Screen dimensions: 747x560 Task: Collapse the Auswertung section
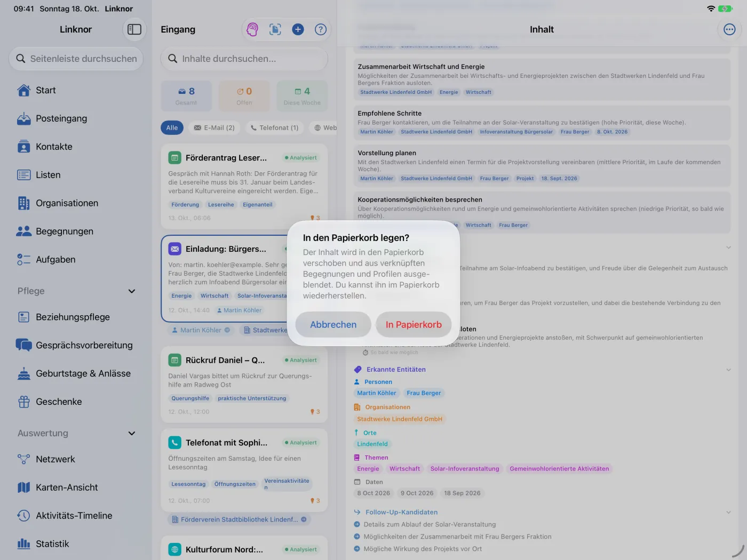tap(132, 434)
